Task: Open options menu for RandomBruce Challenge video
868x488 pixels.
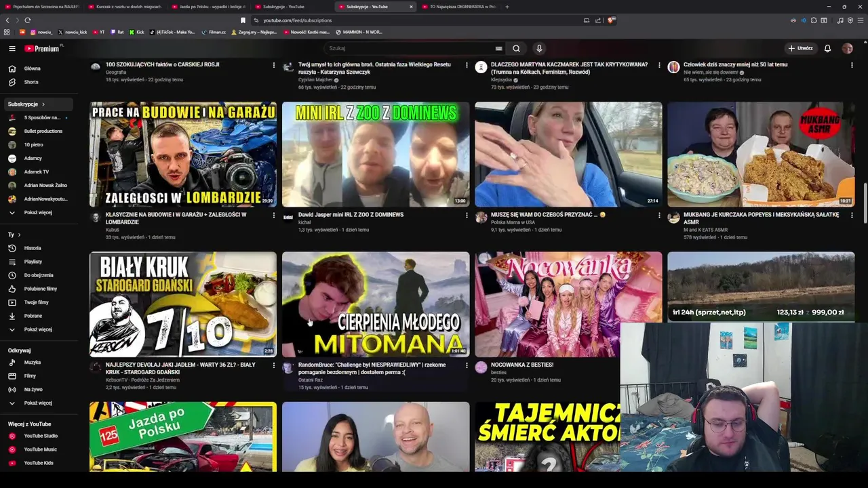Action: [x=467, y=365]
